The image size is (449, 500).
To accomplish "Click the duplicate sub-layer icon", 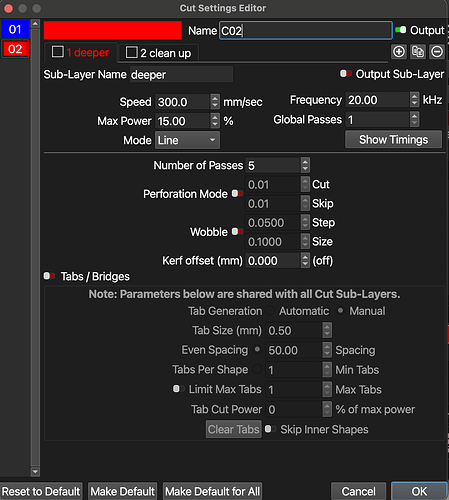I will 418,52.
